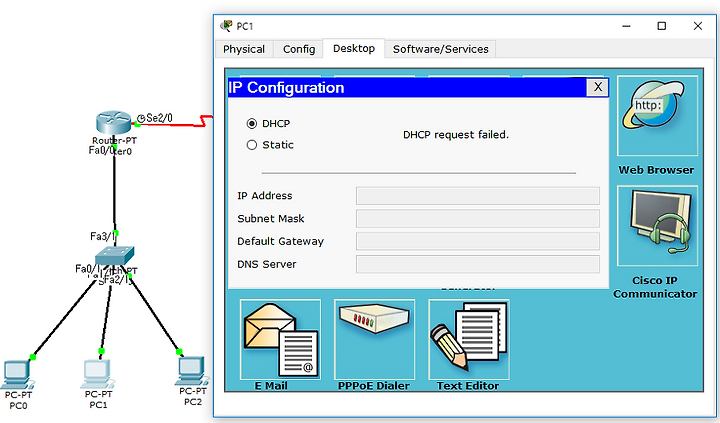This screenshot has height=423, width=720.
Task: Click the IP Address input field
Action: click(478, 196)
